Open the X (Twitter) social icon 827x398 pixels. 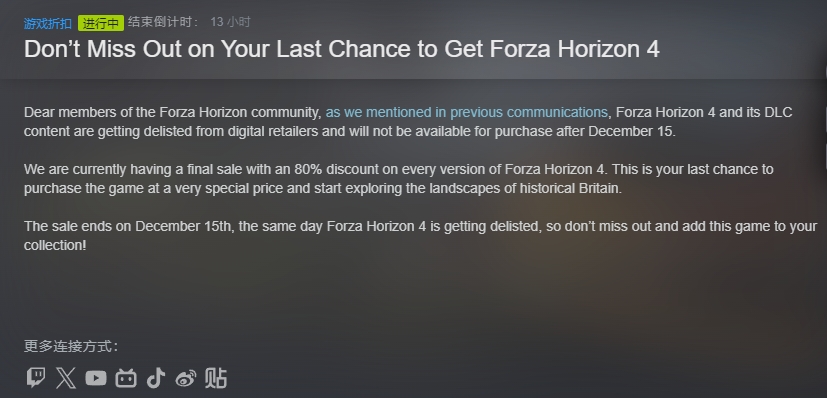[65, 378]
